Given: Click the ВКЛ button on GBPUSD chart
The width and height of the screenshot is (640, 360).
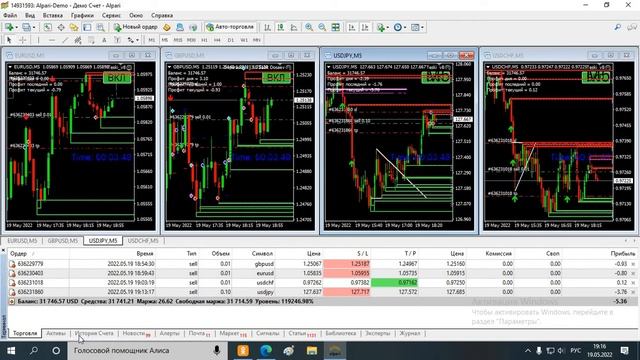Looking at the screenshot, I should [x=276, y=78].
